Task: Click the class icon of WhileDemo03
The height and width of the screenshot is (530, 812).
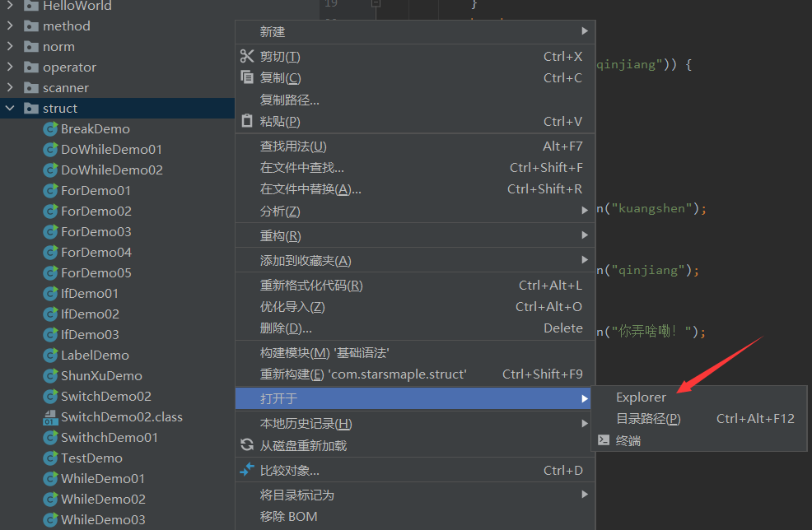Action: tap(50, 519)
